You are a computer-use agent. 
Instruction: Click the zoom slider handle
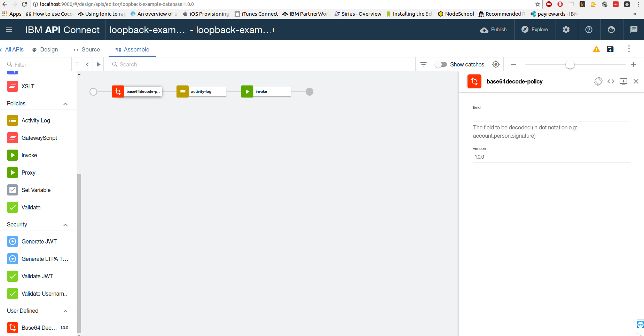pos(570,64)
